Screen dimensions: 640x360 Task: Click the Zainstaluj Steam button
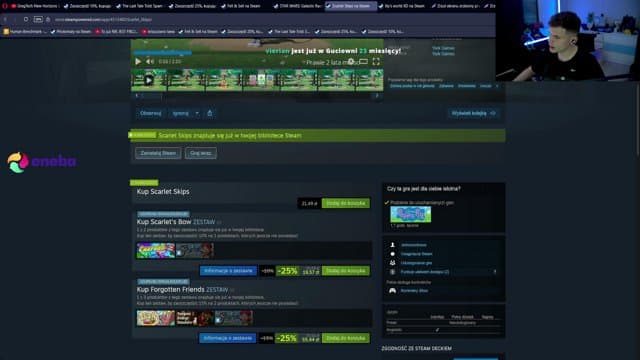pos(158,153)
